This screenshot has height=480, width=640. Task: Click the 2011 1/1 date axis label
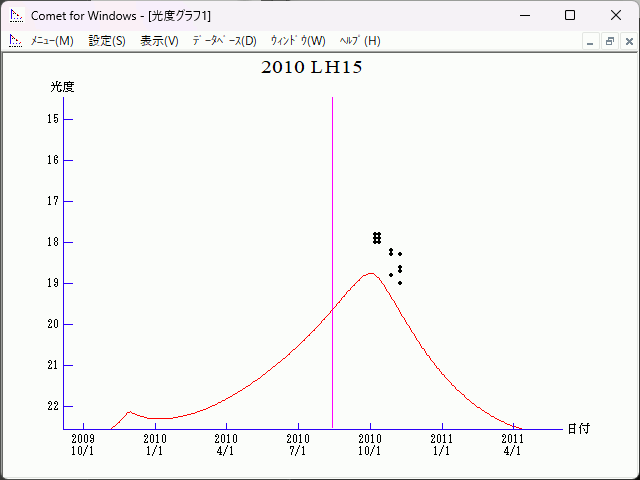(441, 444)
